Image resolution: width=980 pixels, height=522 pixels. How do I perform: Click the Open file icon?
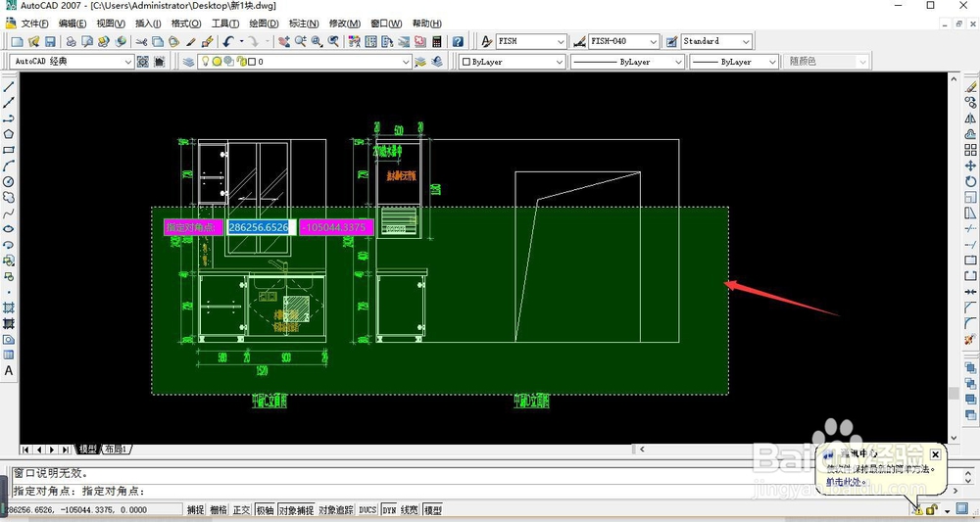pos(33,42)
